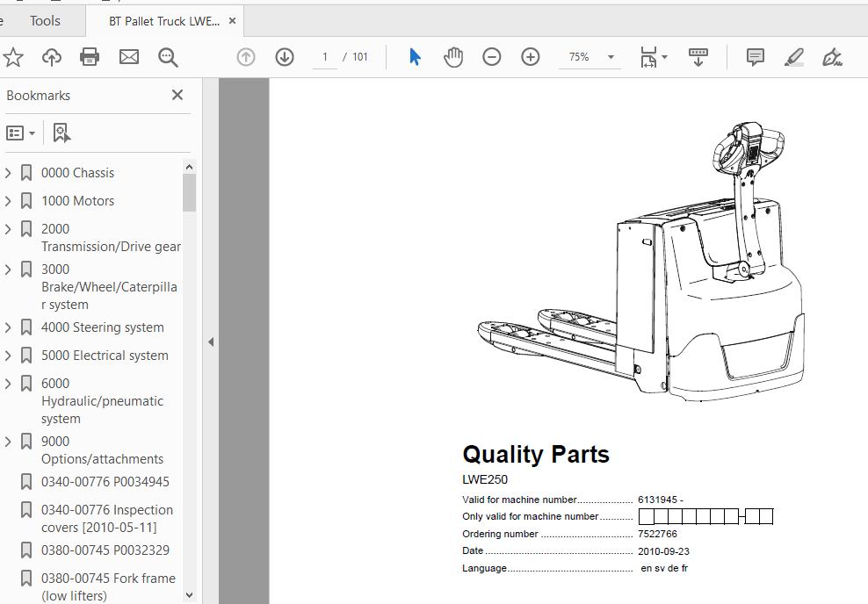Activate the hand pan tool
The height and width of the screenshot is (604, 868).
click(453, 57)
